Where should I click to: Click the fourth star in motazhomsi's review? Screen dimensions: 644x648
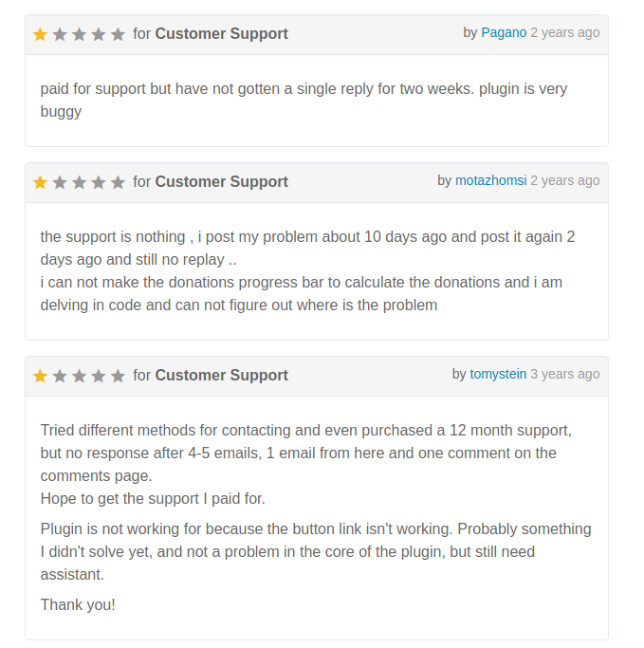point(99,182)
